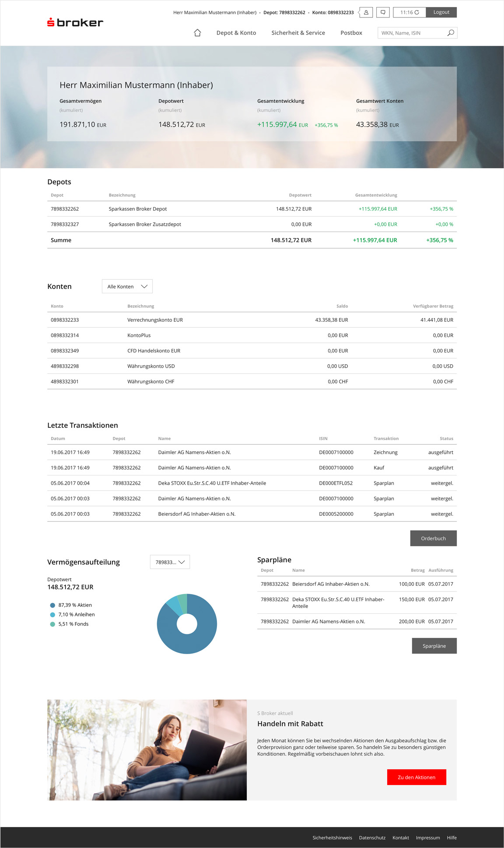
Task: Select the CFD Handelskonto EUR account
Action: (x=154, y=351)
